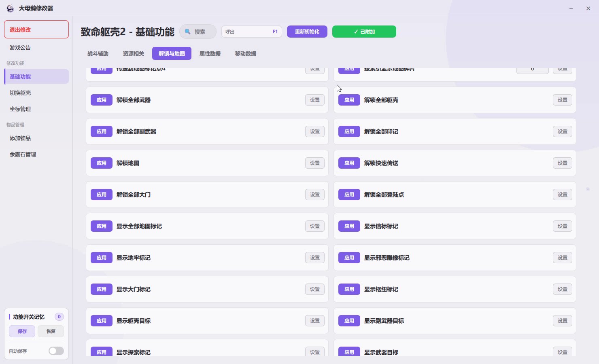Click the 退出修改 button
Screen dimensions: 599x364
[36, 30]
